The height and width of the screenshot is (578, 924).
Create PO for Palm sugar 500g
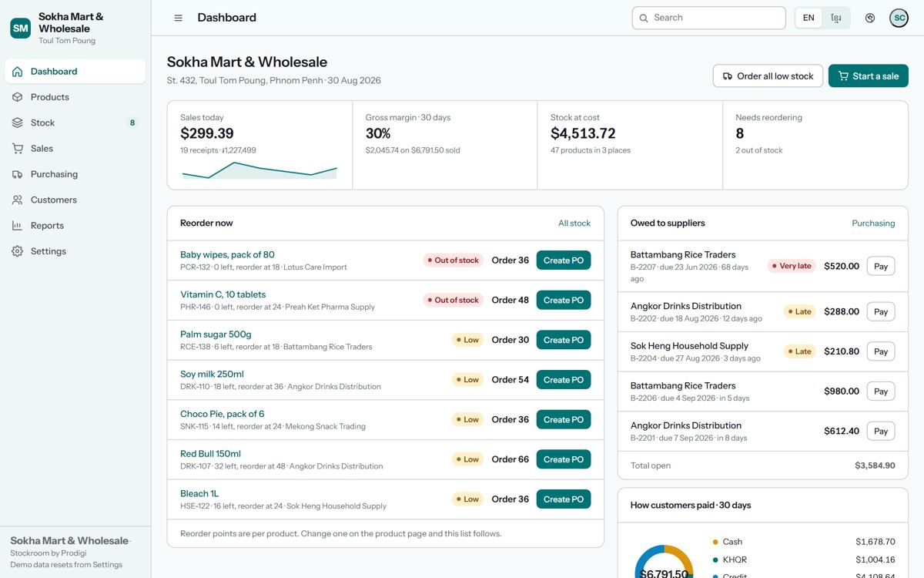pos(564,340)
